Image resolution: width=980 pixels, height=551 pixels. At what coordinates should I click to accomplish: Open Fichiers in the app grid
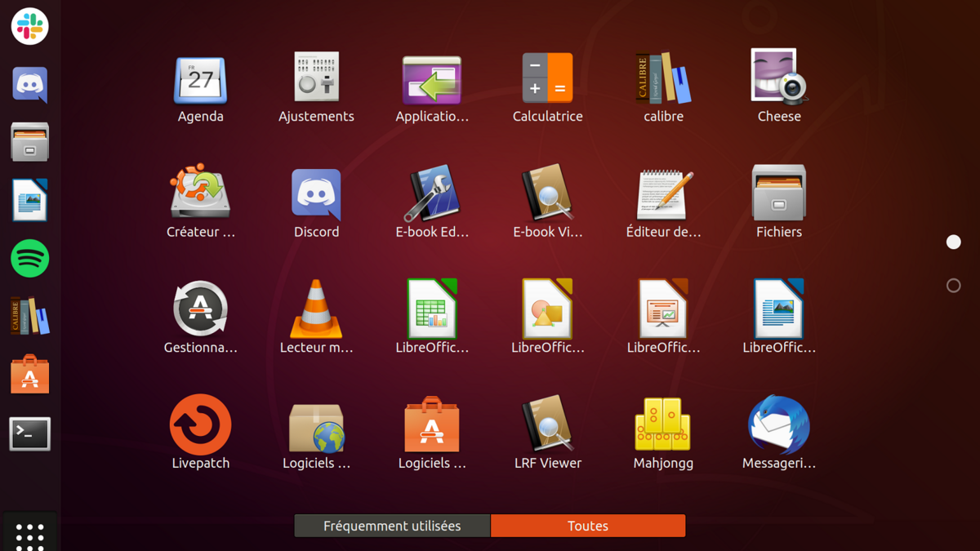tap(779, 193)
